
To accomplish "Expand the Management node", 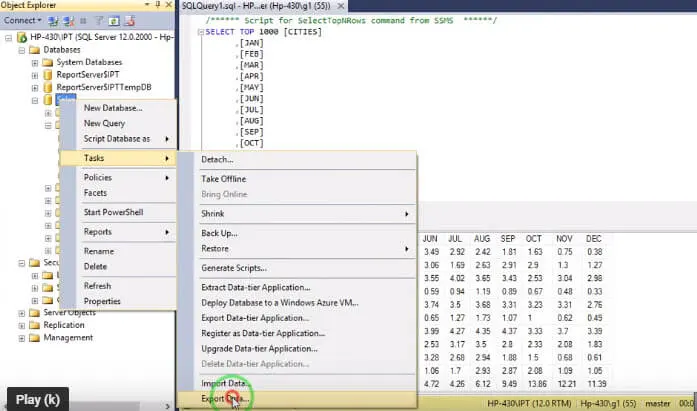I will (x=21, y=339).
